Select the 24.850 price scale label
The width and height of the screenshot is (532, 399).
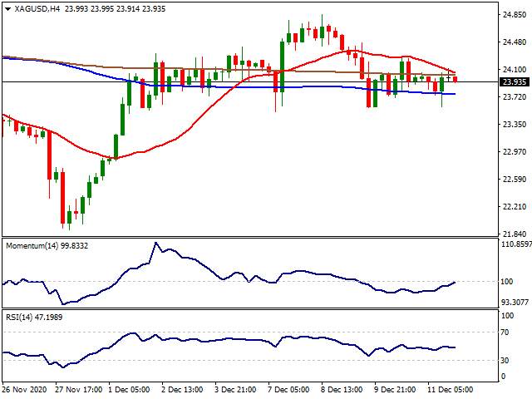click(515, 15)
